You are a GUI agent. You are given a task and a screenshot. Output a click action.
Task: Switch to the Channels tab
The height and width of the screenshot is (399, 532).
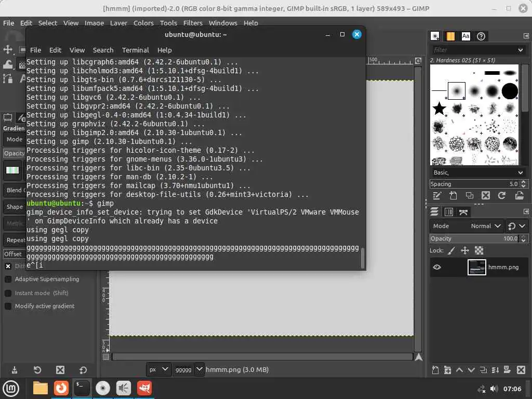pos(448,212)
